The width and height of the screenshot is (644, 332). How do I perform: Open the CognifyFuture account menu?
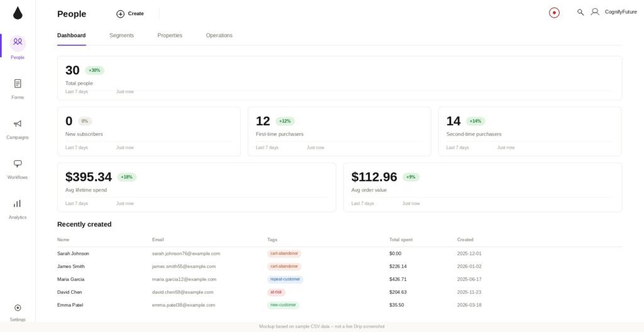(x=614, y=13)
